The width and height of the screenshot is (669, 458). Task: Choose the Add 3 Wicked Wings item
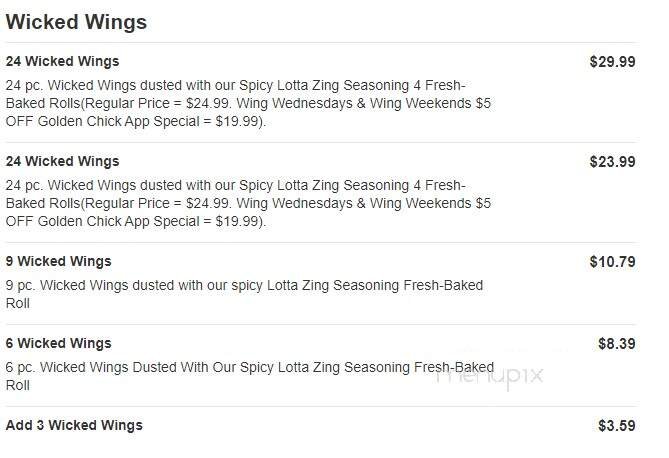(74, 425)
